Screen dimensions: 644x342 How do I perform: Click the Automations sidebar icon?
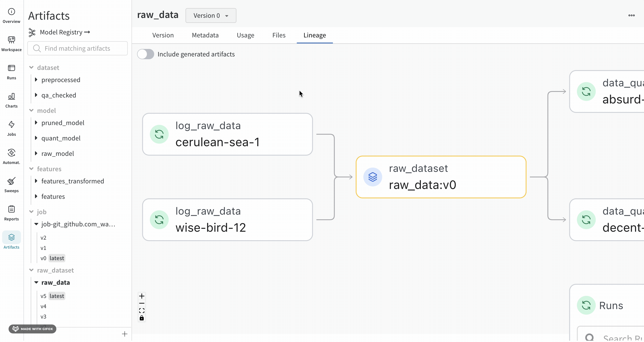click(x=12, y=157)
